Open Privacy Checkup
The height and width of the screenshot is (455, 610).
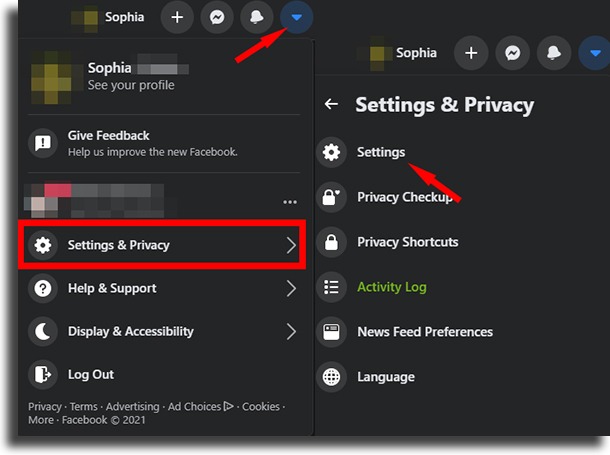click(405, 197)
